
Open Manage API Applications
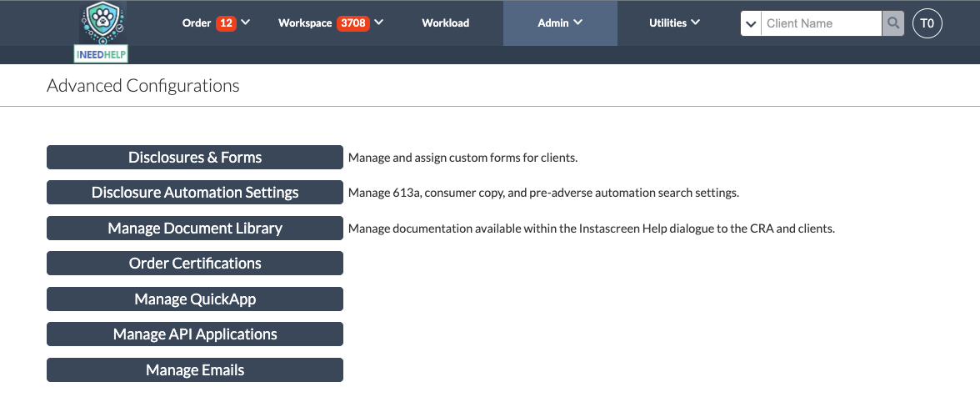[195, 334]
